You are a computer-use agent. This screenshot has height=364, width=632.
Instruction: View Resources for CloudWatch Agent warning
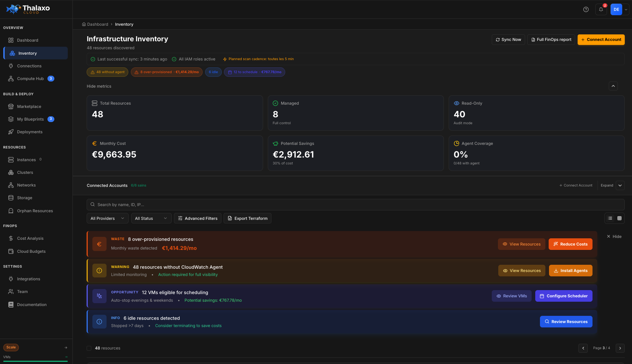(521, 271)
